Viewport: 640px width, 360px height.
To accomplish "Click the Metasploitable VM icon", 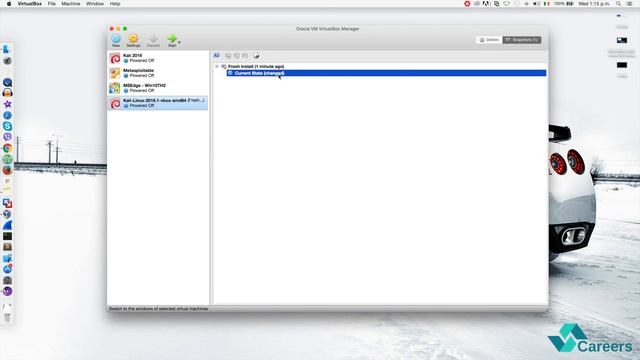I will tap(115, 73).
